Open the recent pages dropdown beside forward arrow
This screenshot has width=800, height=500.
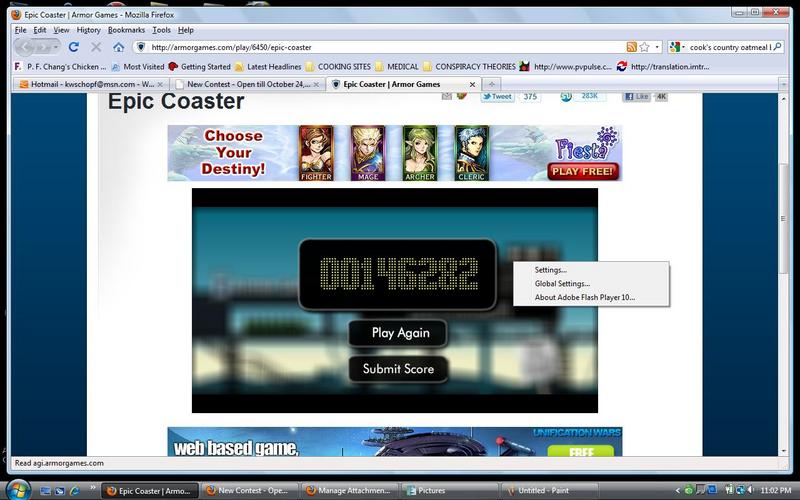55,47
